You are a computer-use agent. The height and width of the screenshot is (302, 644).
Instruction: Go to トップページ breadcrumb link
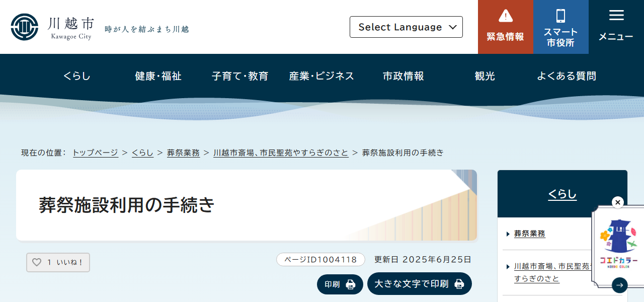96,153
